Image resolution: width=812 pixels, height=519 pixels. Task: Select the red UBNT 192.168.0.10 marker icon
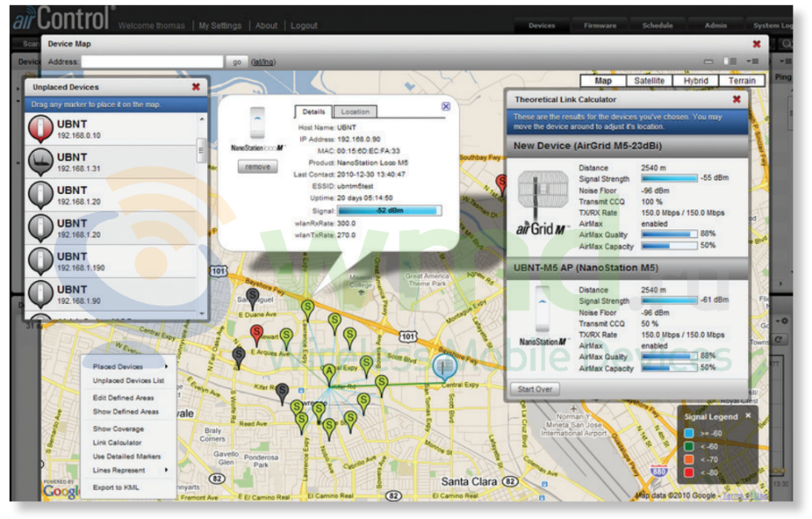tap(41, 128)
